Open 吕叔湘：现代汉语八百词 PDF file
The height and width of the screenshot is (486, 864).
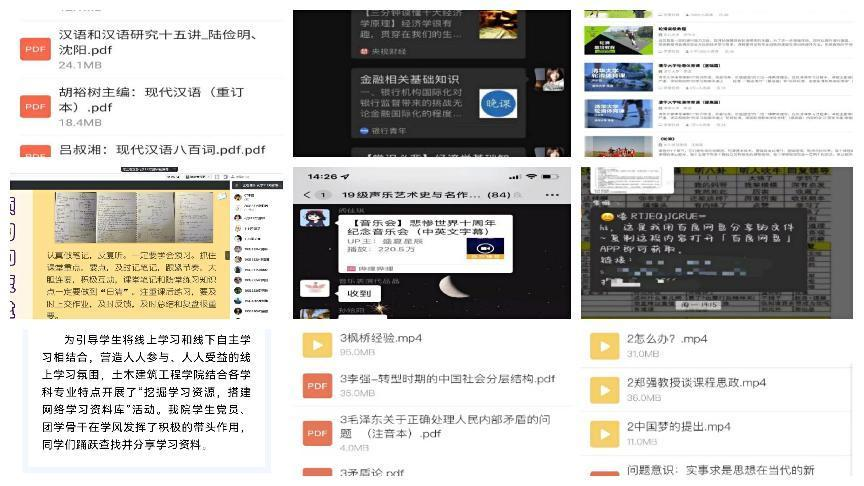click(x=190, y=150)
